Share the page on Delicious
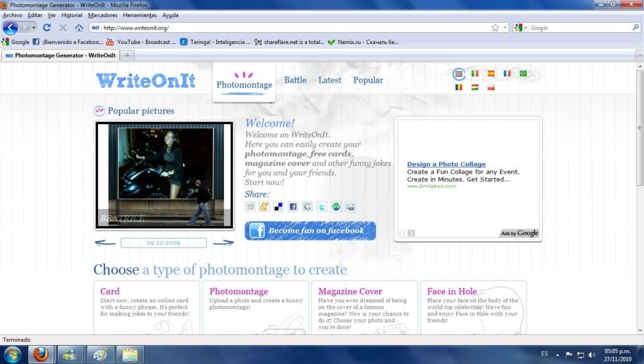The height and width of the screenshot is (364, 644). pos(279,207)
